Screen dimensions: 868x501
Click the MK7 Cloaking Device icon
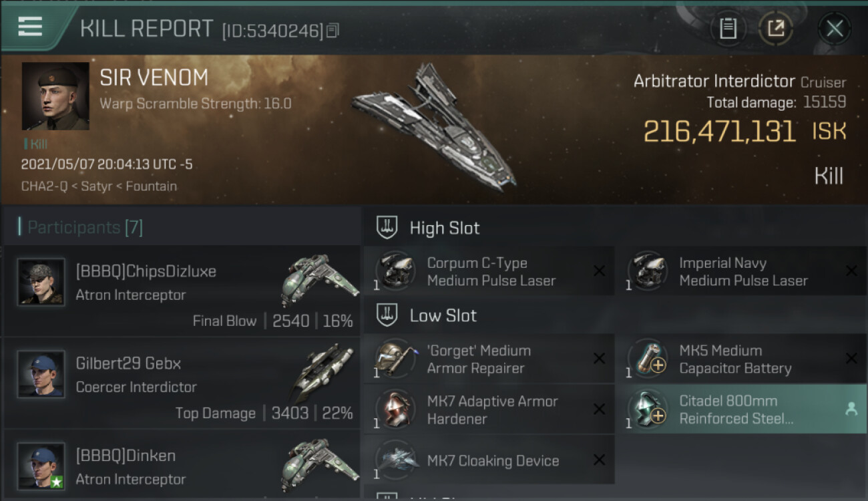pyautogui.click(x=395, y=460)
